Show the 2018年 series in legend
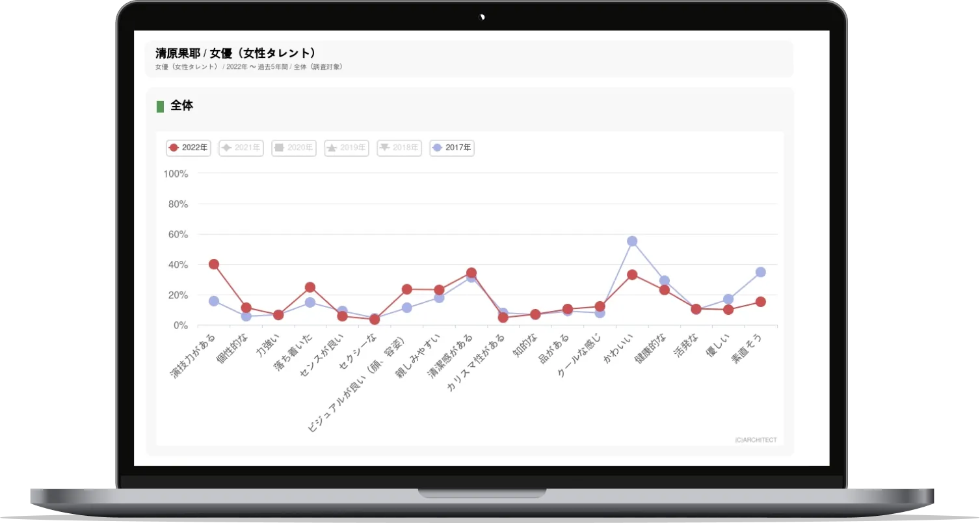The image size is (980, 523). coord(399,148)
